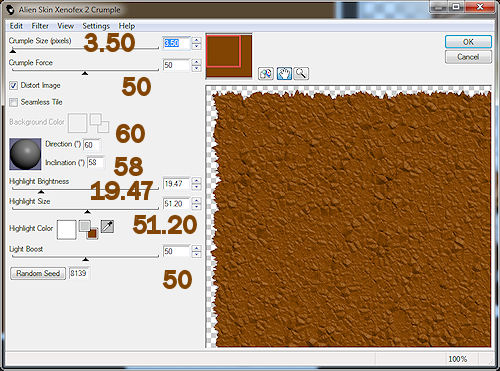Viewport: 500px width, 371px height.
Task: Click the show original preview toggle icon
Action: 266,73
